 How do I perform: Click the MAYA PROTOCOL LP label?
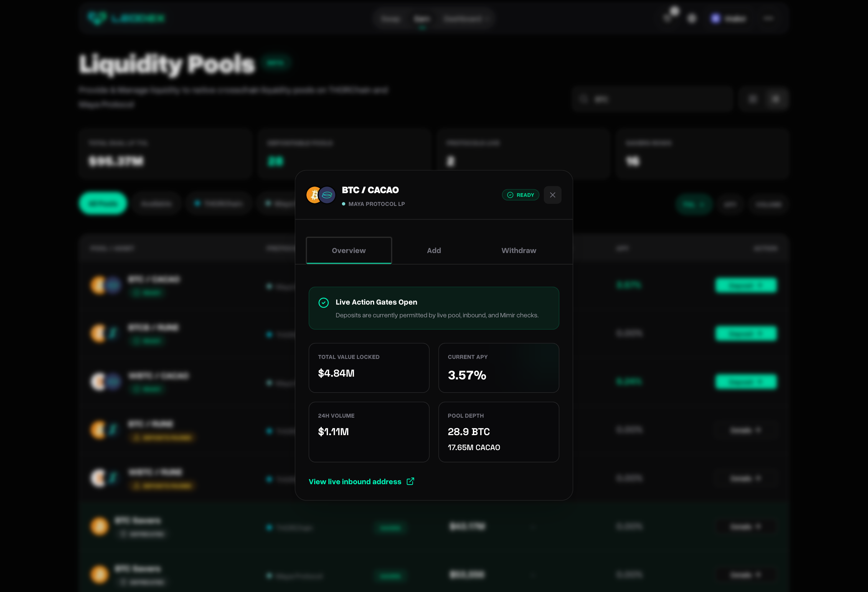pyautogui.click(x=377, y=204)
